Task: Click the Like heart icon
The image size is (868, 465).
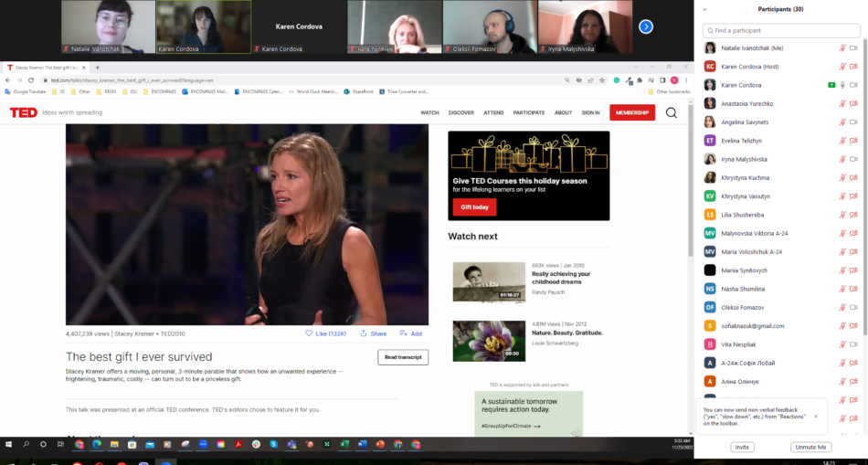Action: point(309,333)
